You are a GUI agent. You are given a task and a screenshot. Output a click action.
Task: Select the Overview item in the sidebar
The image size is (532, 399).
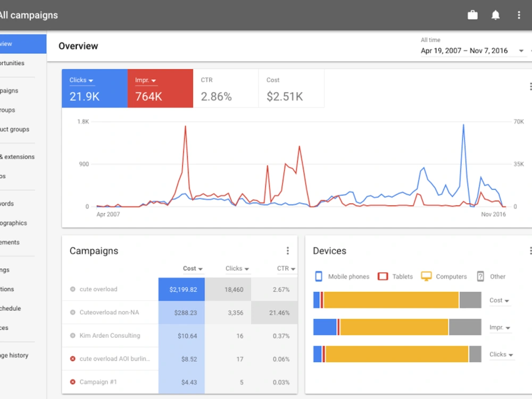point(23,44)
